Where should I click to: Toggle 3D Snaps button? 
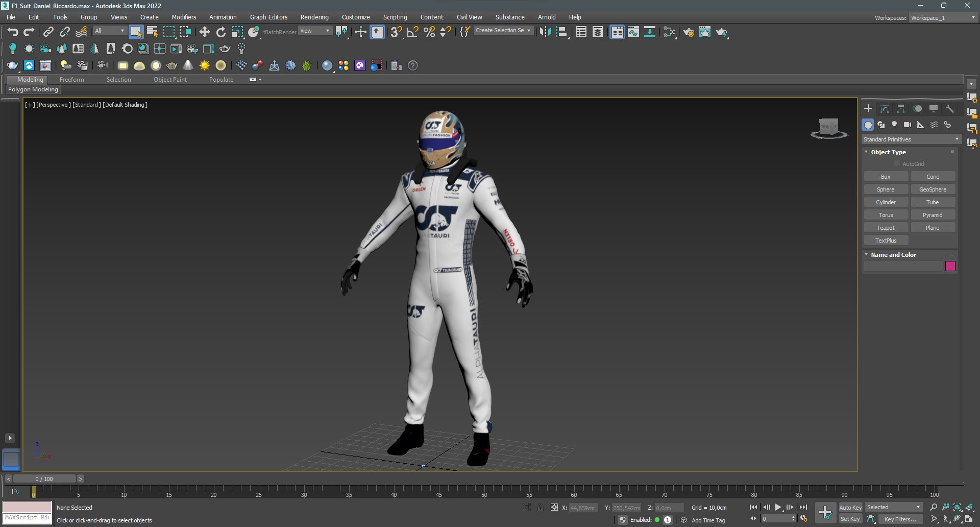(396, 32)
